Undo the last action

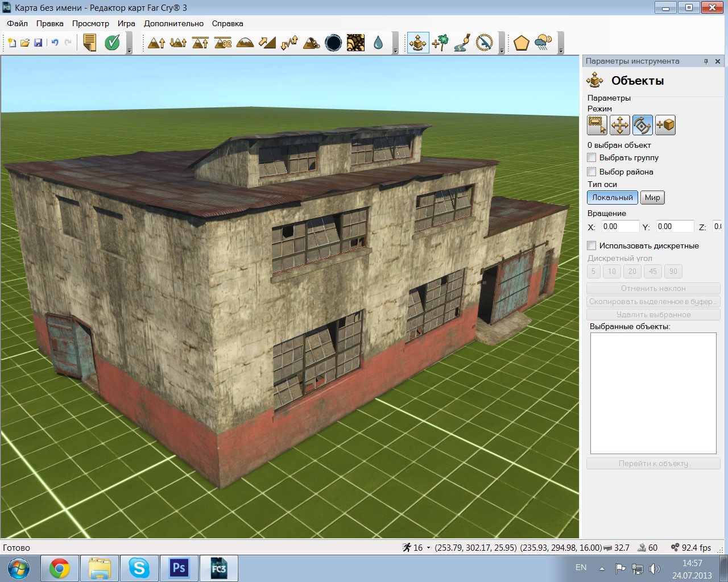55,43
